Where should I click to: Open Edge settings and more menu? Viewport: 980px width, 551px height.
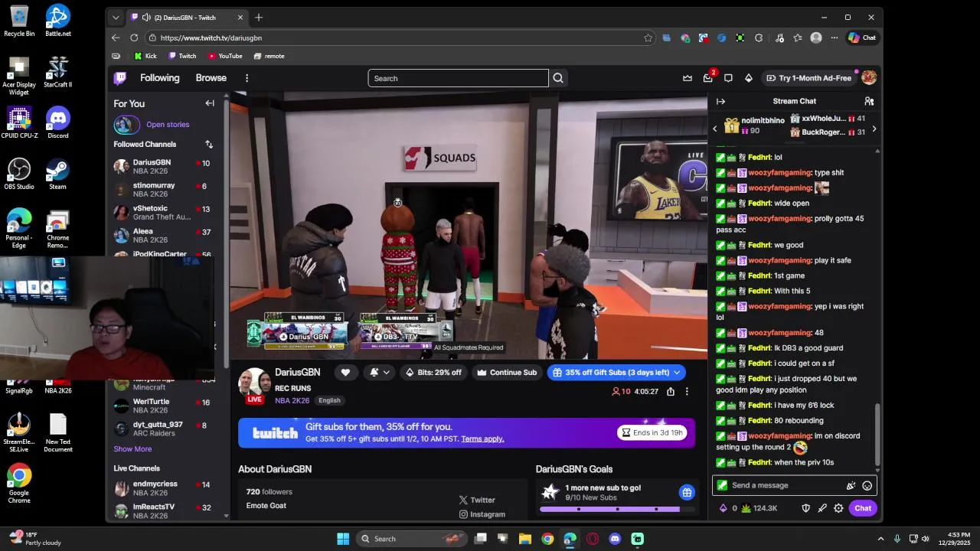[x=833, y=37]
